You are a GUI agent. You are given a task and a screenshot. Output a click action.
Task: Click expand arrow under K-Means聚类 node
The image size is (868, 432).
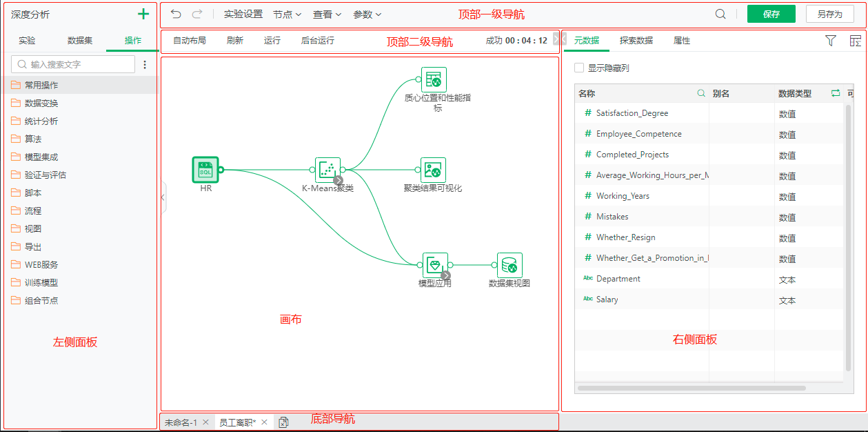click(338, 181)
